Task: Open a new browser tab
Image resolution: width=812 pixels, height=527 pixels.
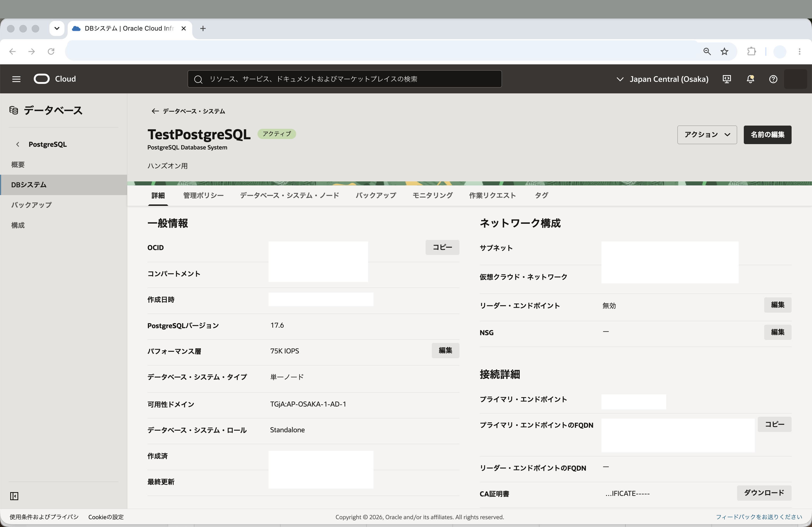Action: point(203,29)
